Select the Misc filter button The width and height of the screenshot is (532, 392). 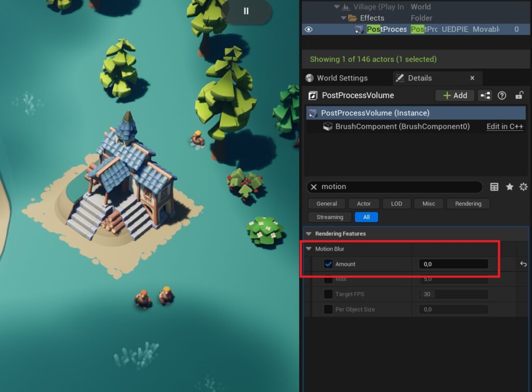pyautogui.click(x=429, y=204)
